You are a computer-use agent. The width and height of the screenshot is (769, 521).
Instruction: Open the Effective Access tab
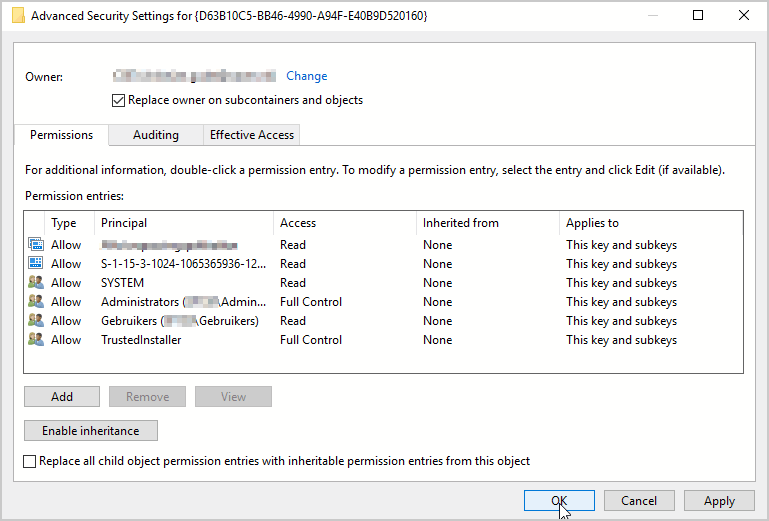pyautogui.click(x=251, y=135)
